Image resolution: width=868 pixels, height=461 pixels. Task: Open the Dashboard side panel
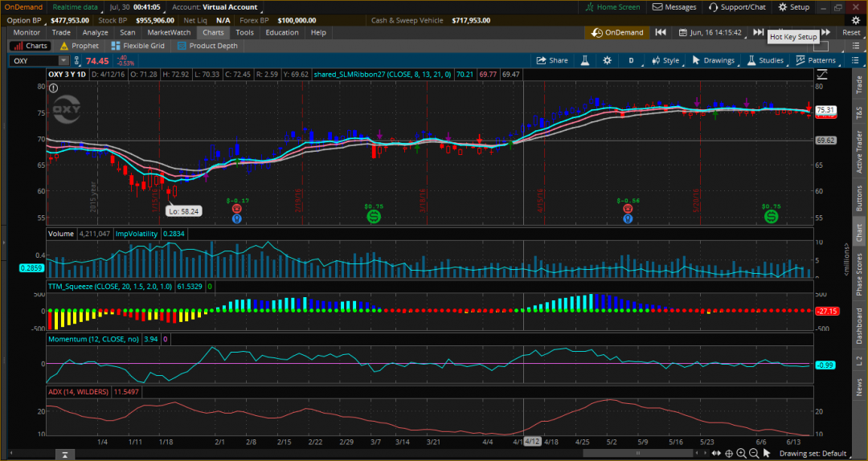(x=859, y=327)
